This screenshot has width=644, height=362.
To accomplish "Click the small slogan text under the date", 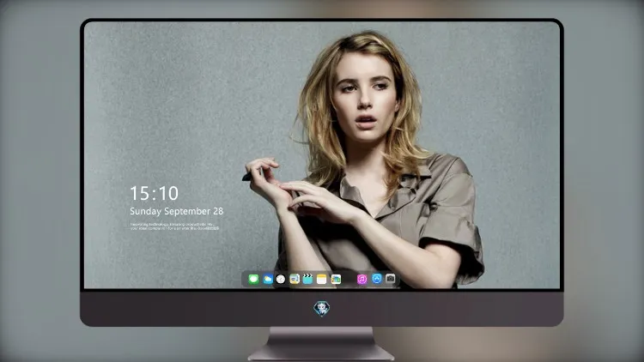I will (174, 226).
